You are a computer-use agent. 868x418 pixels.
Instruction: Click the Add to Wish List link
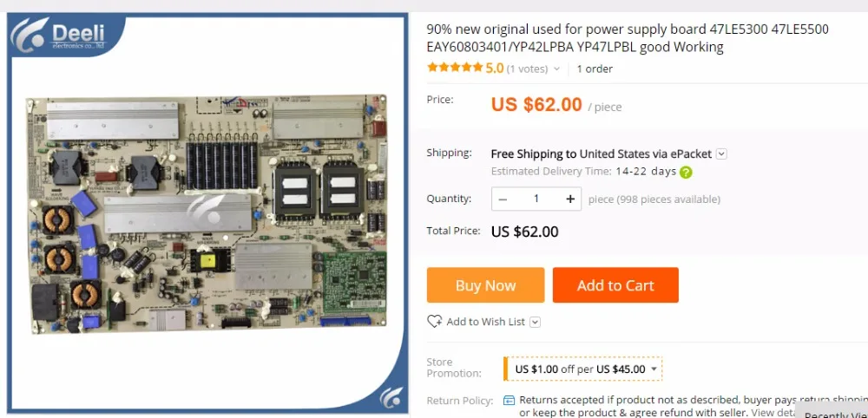[485, 322]
